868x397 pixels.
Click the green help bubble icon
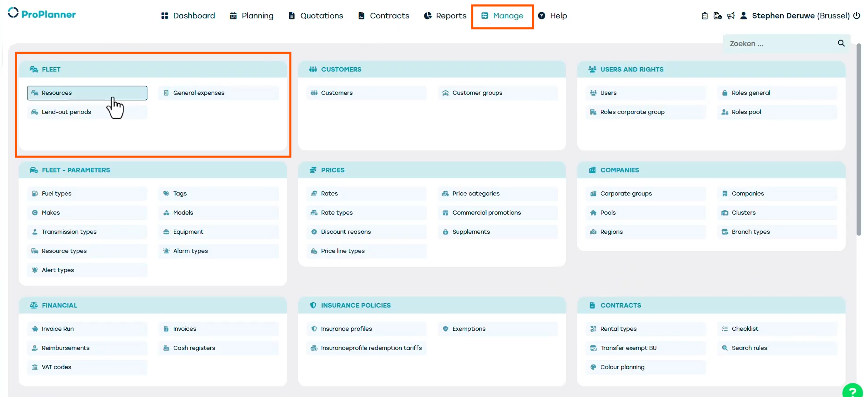pyautogui.click(x=853, y=391)
